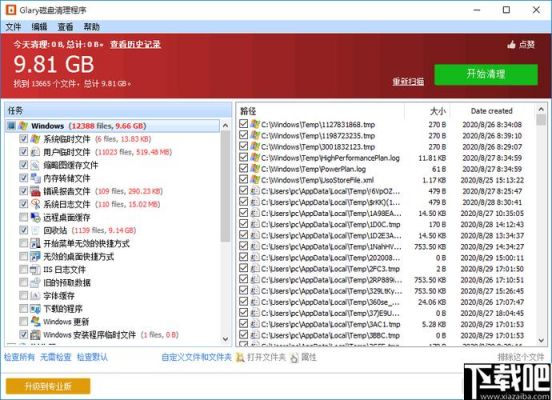552x400 pixels.
Task: Click the 回收站 recycle bin icon
Action: 35,230
